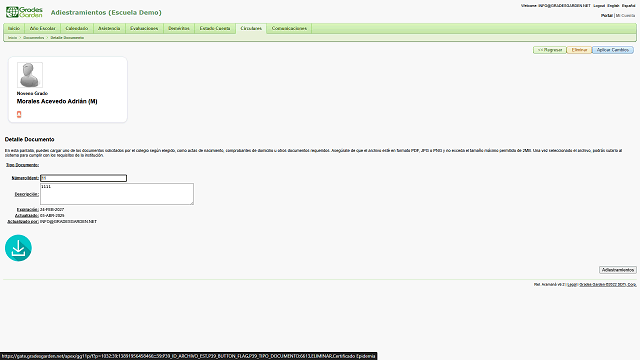Switch language to Español
This screenshot has width=640, height=360.
tap(628, 6)
